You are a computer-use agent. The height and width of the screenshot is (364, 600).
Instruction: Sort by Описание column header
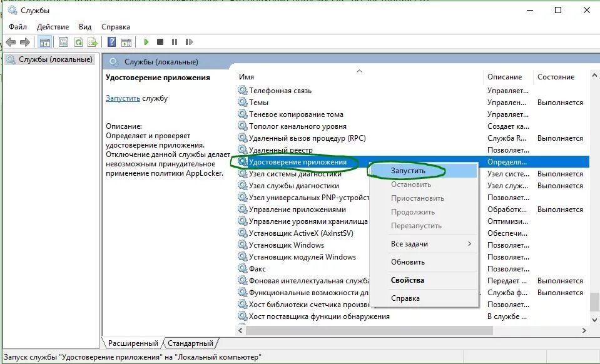click(508, 77)
